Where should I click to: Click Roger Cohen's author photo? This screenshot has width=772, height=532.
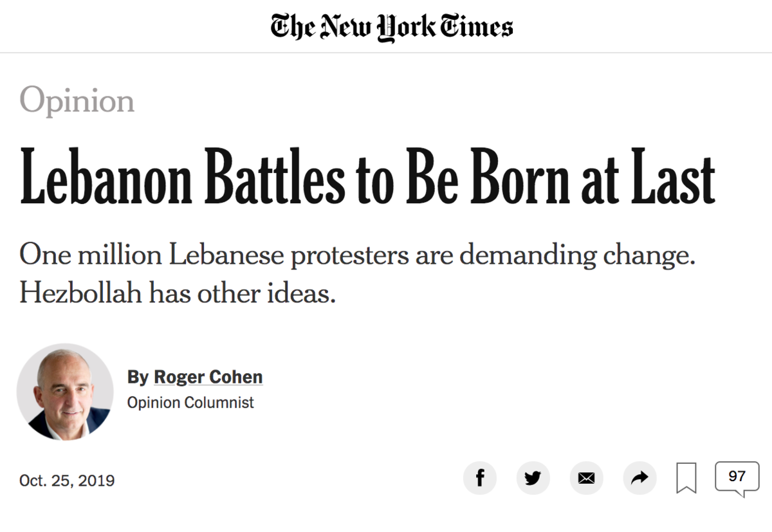tap(65, 392)
